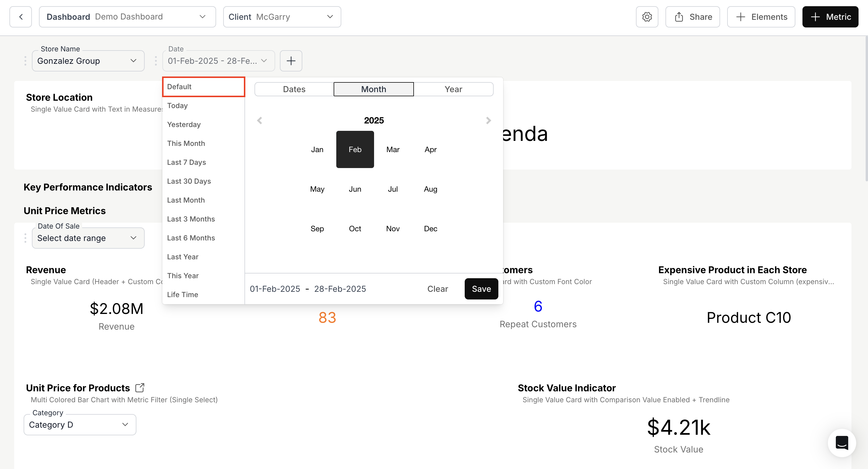Select March in the month grid
The height and width of the screenshot is (469, 868).
(393, 149)
